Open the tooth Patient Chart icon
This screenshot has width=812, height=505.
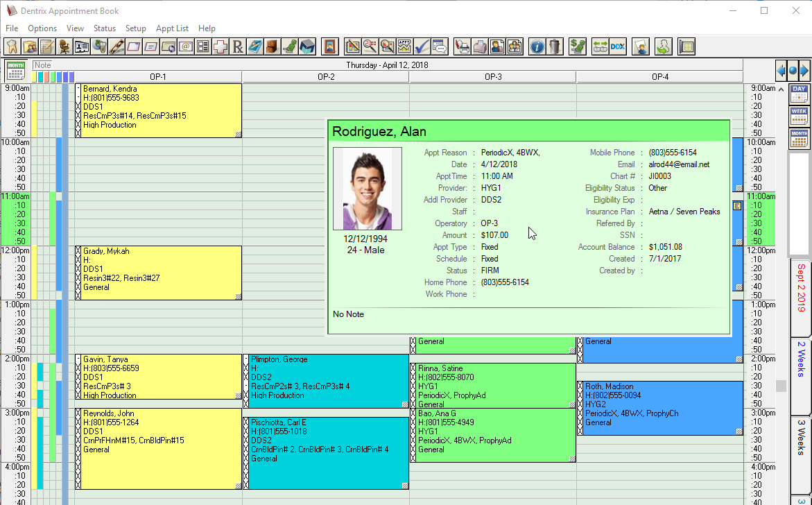click(12, 46)
